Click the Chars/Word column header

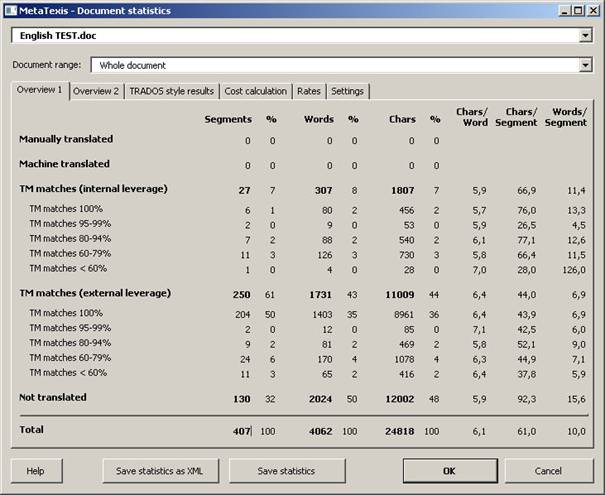[472, 117]
